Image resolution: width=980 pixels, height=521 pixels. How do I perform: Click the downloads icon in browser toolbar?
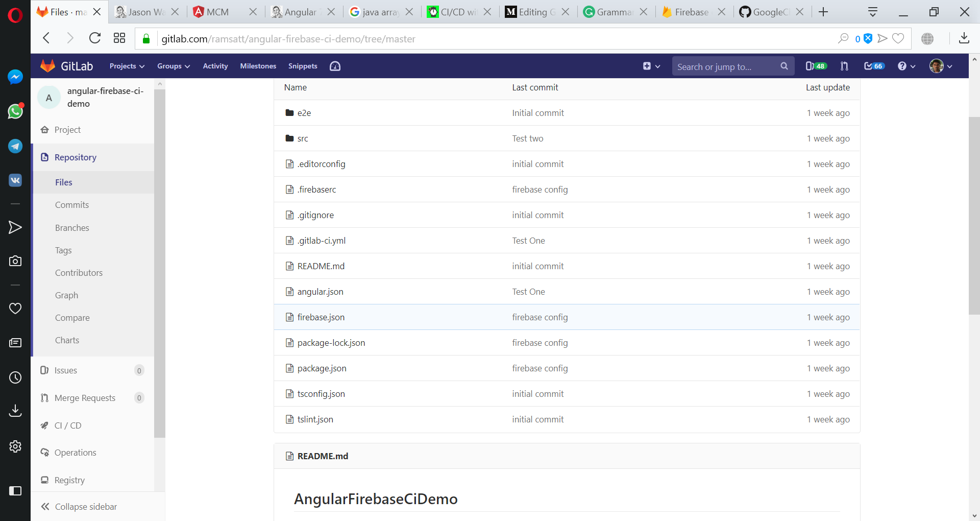pos(964,38)
